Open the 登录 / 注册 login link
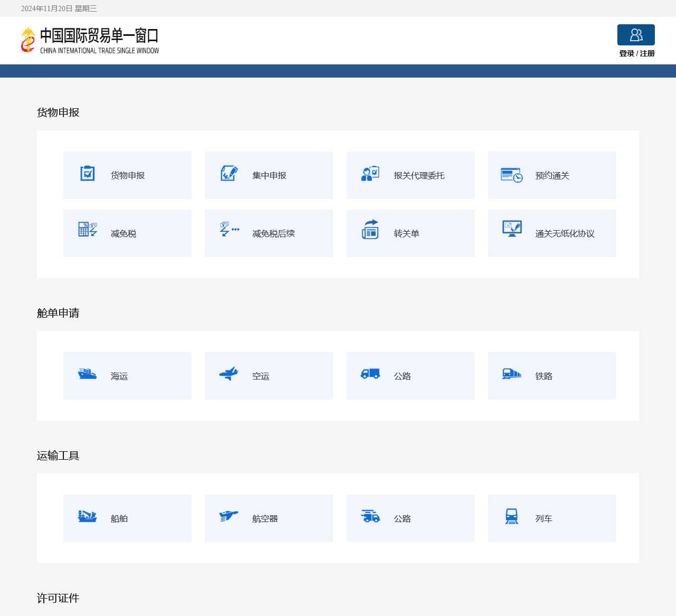 tap(636, 53)
